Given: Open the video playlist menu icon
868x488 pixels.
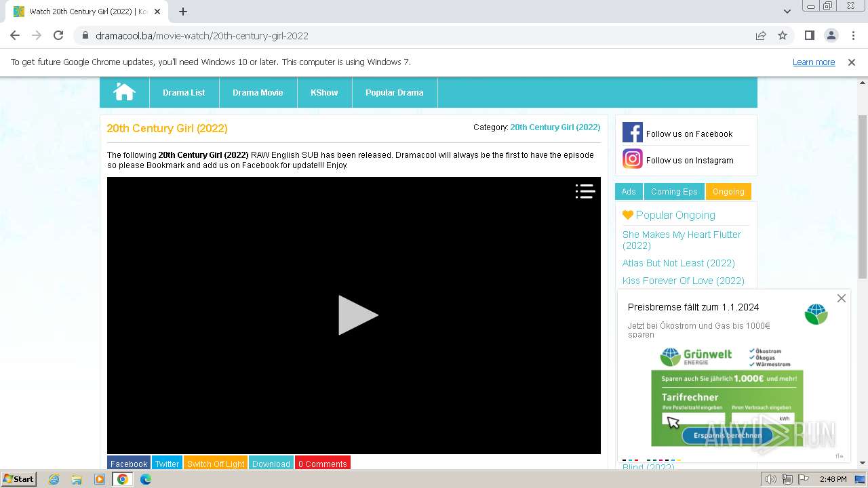Looking at the screenshot, I should point(585,191).
